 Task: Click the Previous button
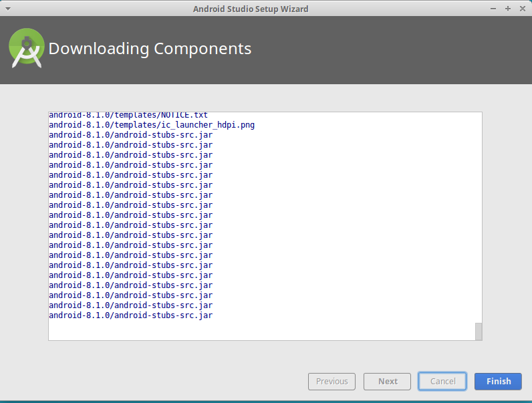point(331,382)
